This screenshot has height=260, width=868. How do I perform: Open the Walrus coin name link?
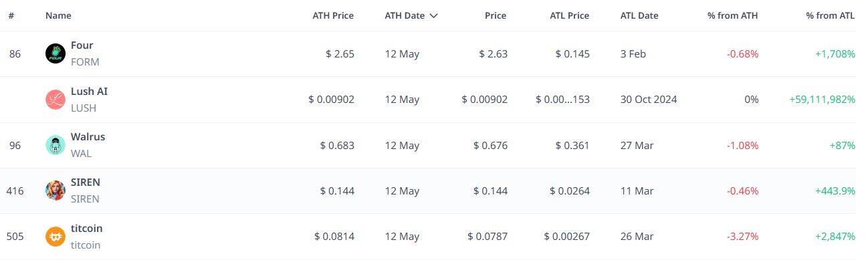(x=88, y=136)
